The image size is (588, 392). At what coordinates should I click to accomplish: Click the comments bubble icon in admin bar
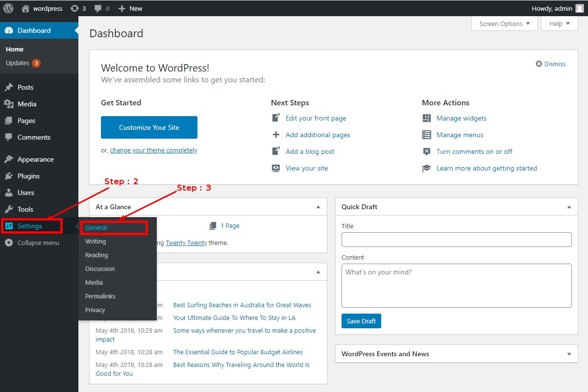click(x=98, y=8)
